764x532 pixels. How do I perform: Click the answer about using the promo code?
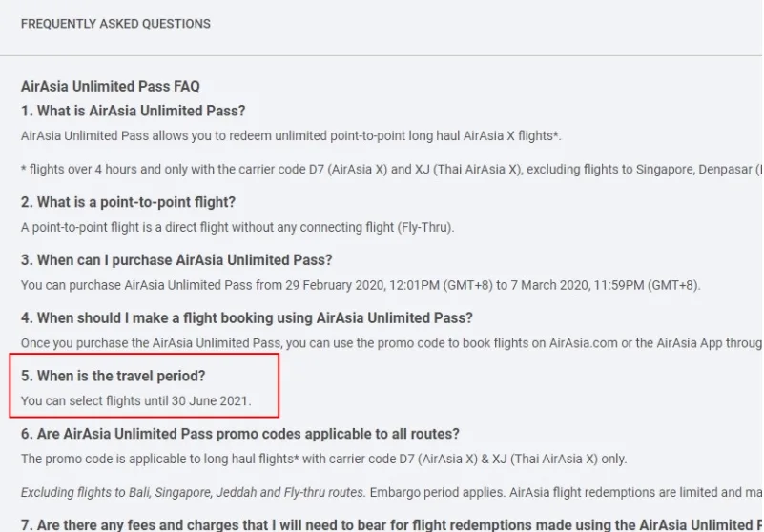[382, 343]
